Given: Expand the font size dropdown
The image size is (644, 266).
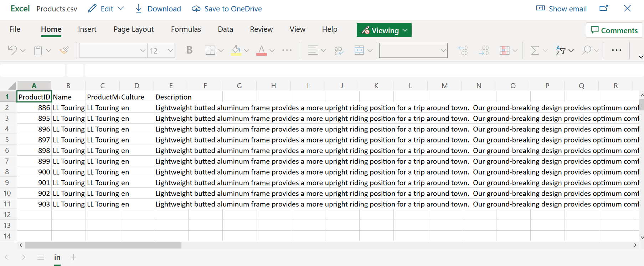Looking at the screenshot, I should 170,51.
